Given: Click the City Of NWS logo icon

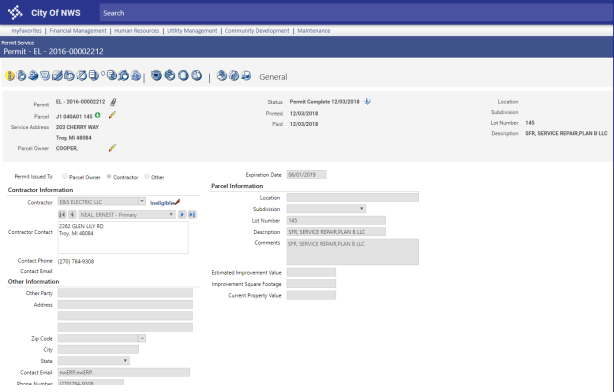Looking at the screenshot, I should [x=15, y=13].
